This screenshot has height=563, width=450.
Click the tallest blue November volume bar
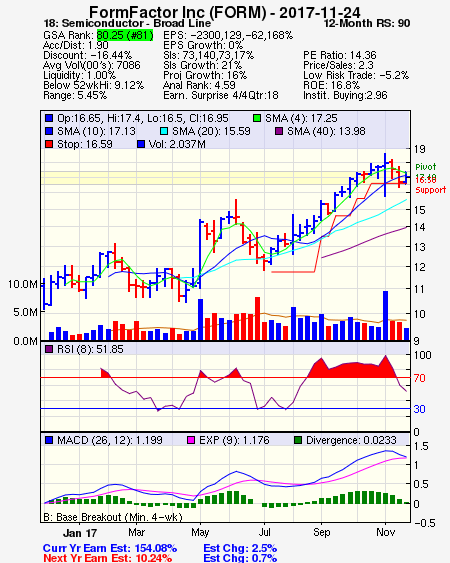pyautogui.click(x=385, y=316)
